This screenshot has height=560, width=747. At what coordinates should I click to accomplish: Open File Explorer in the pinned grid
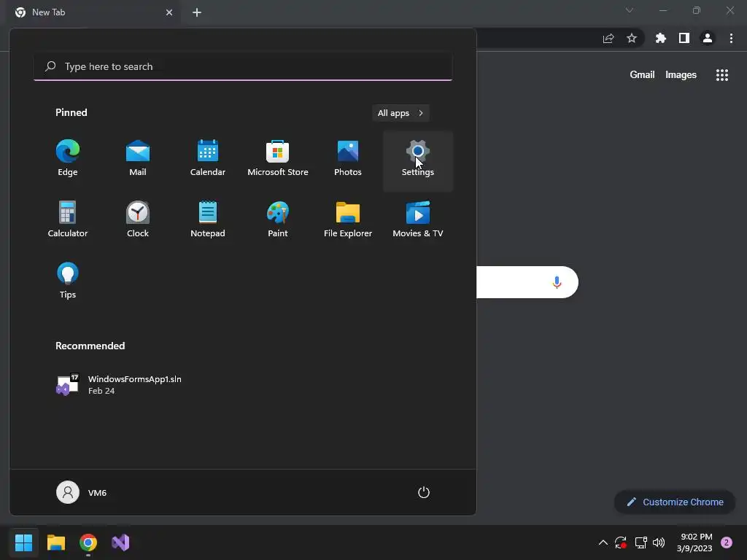(x=348, y=219)
